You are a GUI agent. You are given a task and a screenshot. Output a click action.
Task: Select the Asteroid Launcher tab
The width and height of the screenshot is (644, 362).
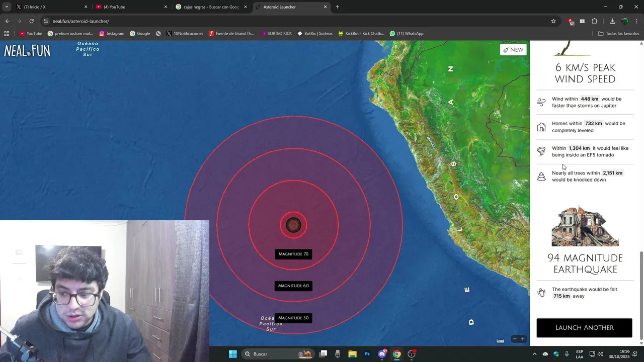(x=291, y=7)
